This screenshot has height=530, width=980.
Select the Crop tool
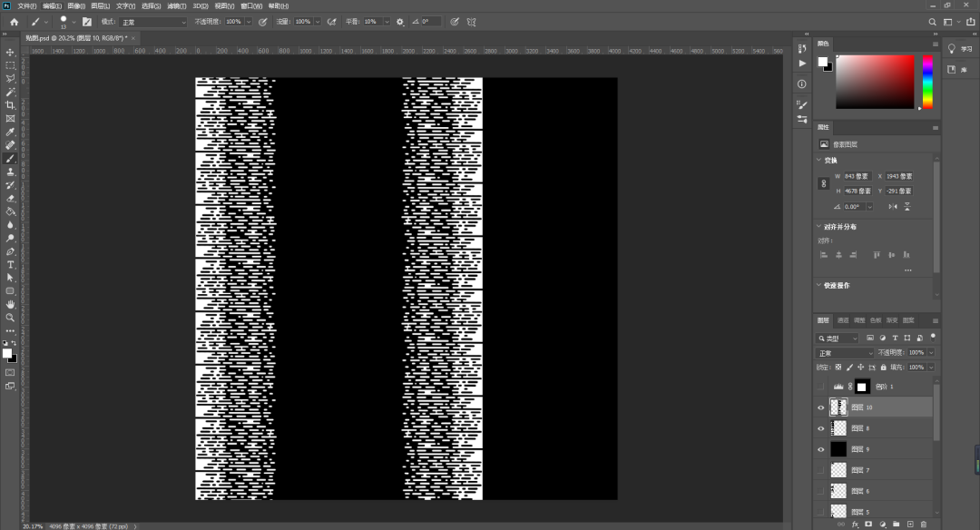click(10, 105)
